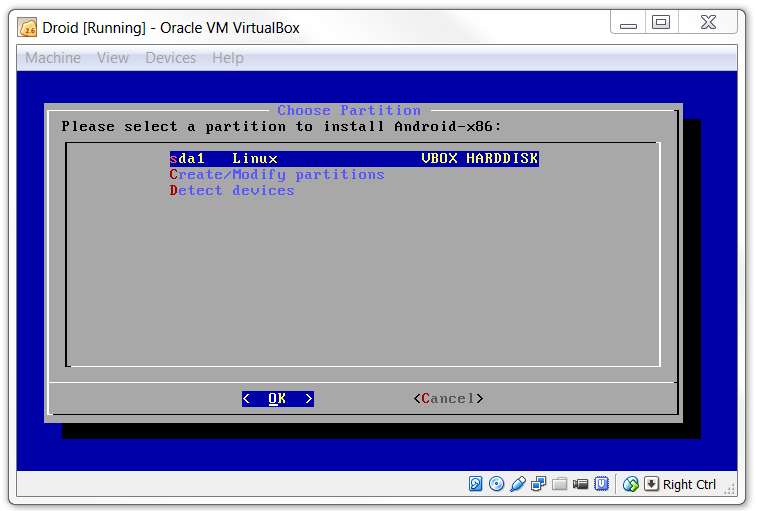Open the USB devices status icon
Viewport: 757px width, 511px height.
point(518,483)
